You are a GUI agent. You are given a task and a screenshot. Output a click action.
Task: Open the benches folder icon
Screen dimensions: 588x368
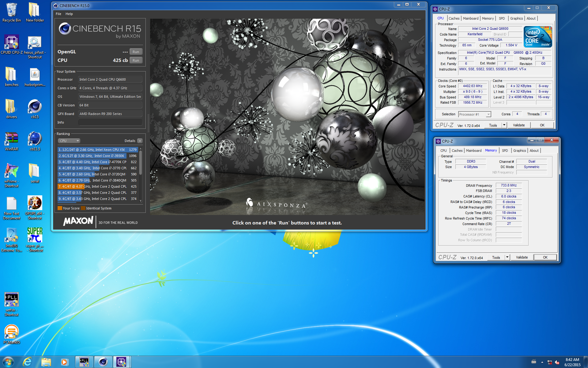tap(12, 77)
